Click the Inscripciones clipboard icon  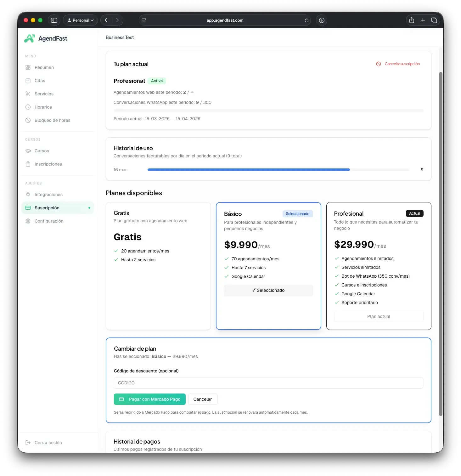[28, 164]
